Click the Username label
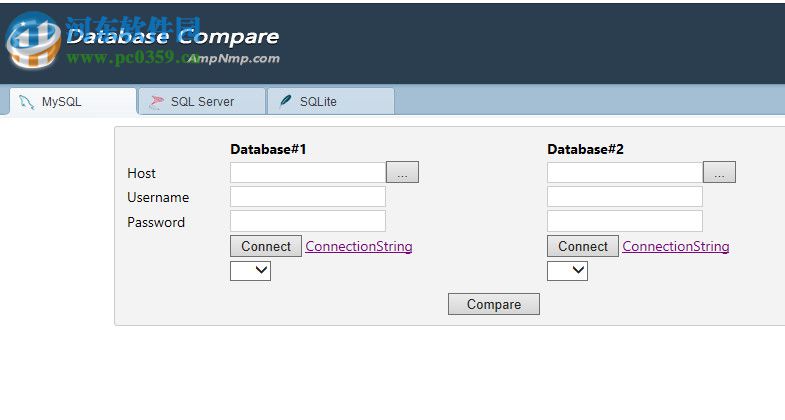The width and height of the screenshot is (785, 420). 158,197
